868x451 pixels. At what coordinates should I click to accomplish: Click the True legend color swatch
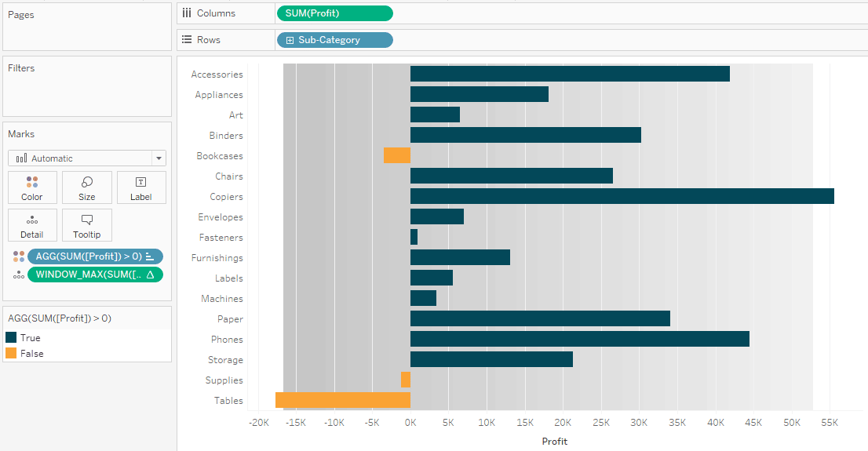[x=11, y=337]
